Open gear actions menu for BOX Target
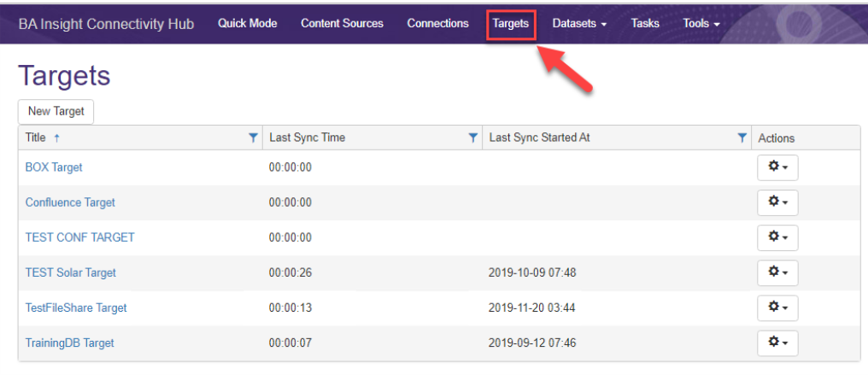The image size is (868, 375). point(777,167)
